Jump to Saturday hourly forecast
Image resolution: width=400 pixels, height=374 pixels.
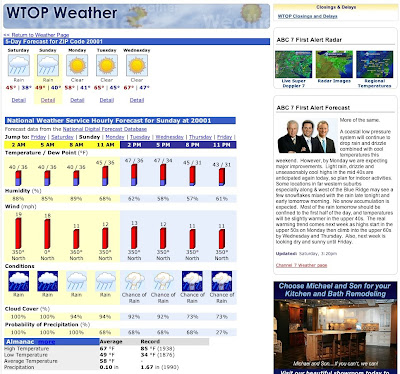point(62,137)
